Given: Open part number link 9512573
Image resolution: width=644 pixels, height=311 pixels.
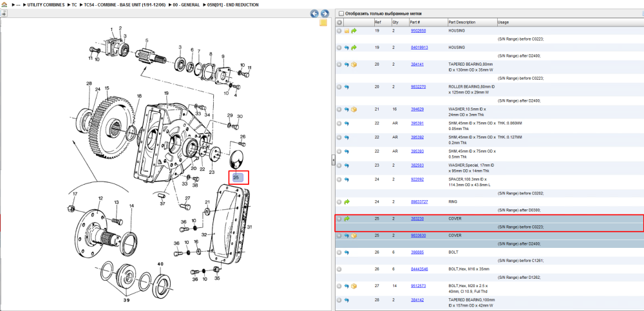Looking at the screenshot, I should (x=418, y=286).
